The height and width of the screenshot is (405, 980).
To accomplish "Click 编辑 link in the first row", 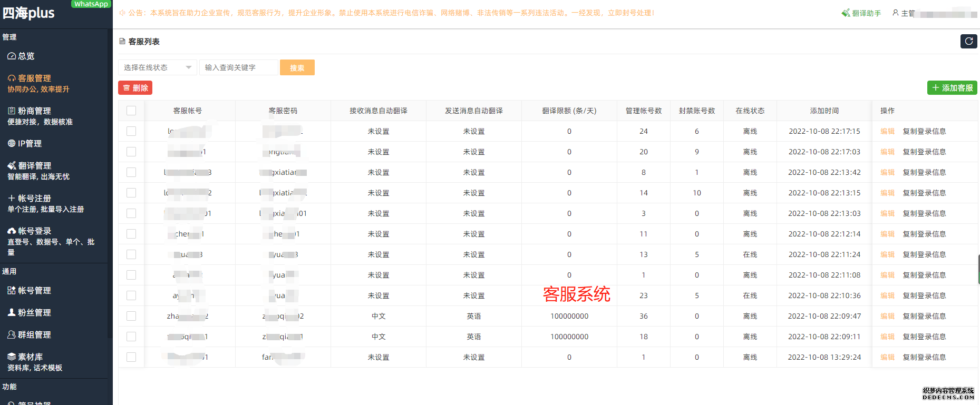I will [887, 131].
